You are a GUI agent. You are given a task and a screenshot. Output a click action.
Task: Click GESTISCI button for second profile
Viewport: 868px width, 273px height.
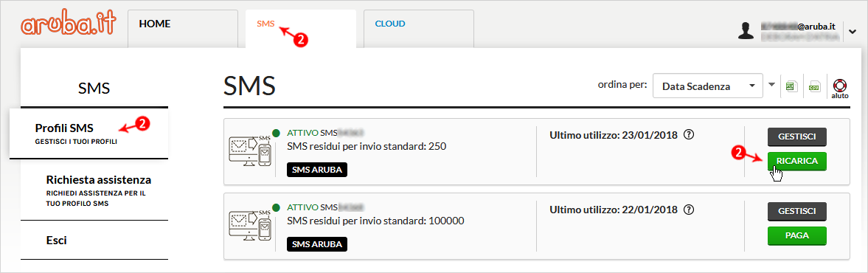[x=796, y=211]
